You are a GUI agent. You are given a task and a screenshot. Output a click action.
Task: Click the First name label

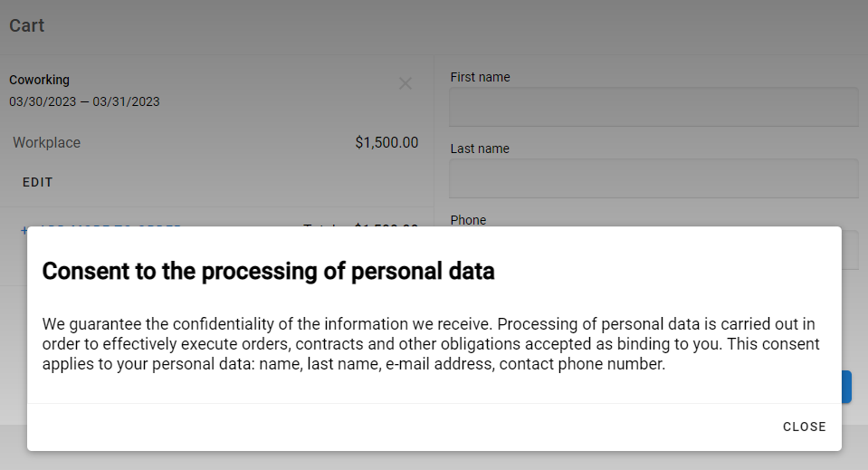coord(480,77)
